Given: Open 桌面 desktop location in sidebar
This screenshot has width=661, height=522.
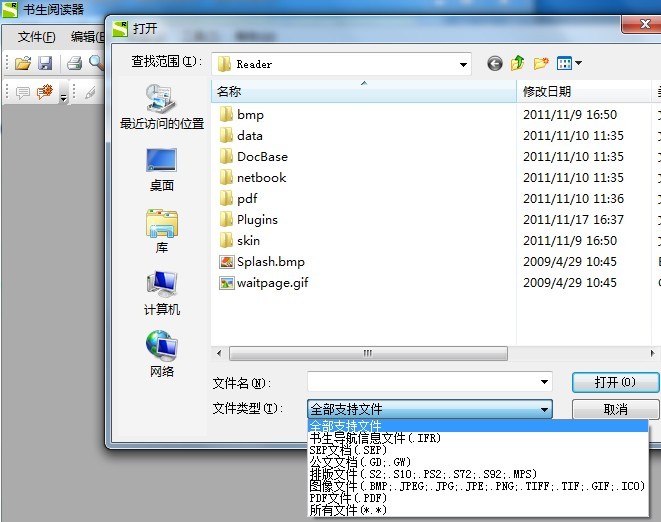Looking at the screenshot, I should 161,170.
